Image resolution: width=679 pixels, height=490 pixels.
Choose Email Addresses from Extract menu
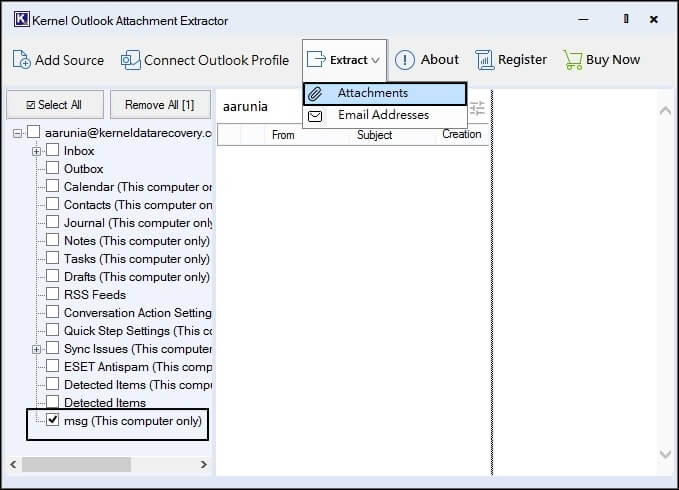383,115
